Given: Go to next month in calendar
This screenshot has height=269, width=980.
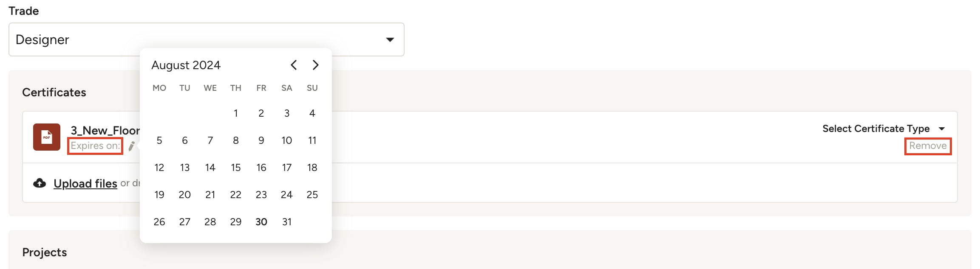Looking at the screenshot, I should 315,65.
